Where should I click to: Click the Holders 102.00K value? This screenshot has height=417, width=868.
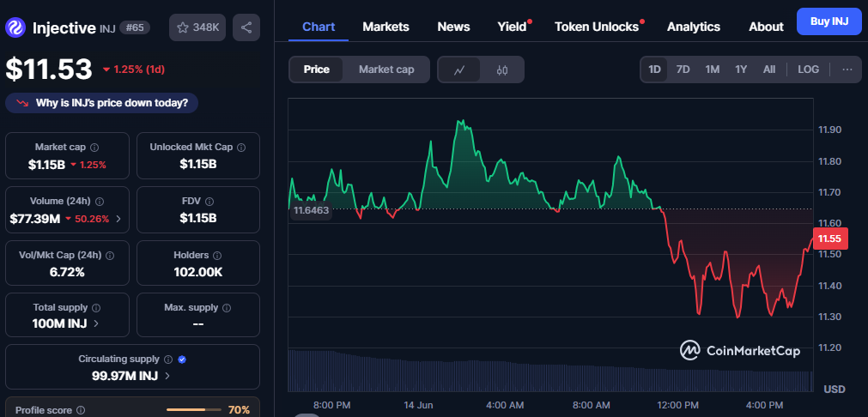[x=198, y=272]
